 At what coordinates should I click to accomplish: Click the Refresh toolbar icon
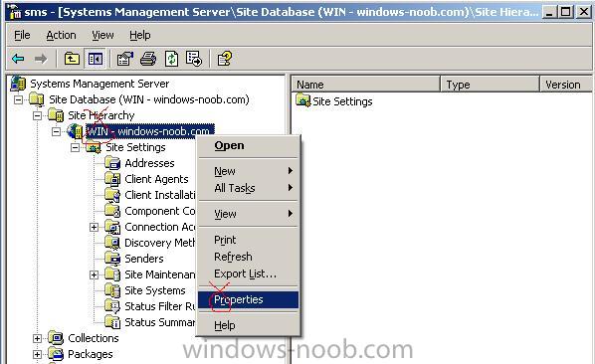(x=171, y=59)
